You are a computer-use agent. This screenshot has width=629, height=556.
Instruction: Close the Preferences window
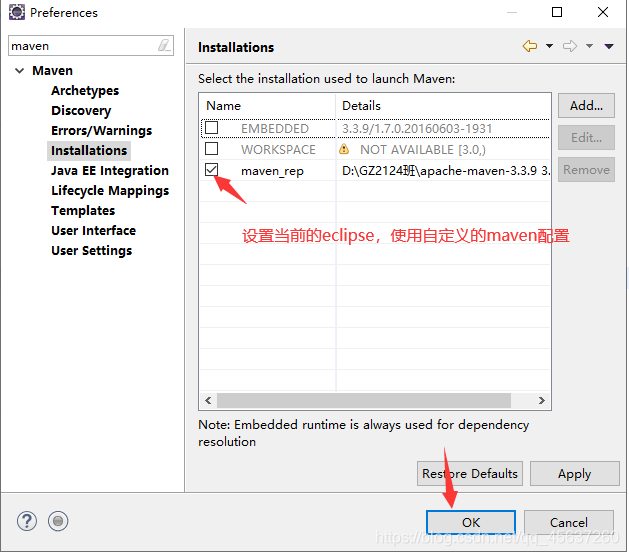(603, 12)
